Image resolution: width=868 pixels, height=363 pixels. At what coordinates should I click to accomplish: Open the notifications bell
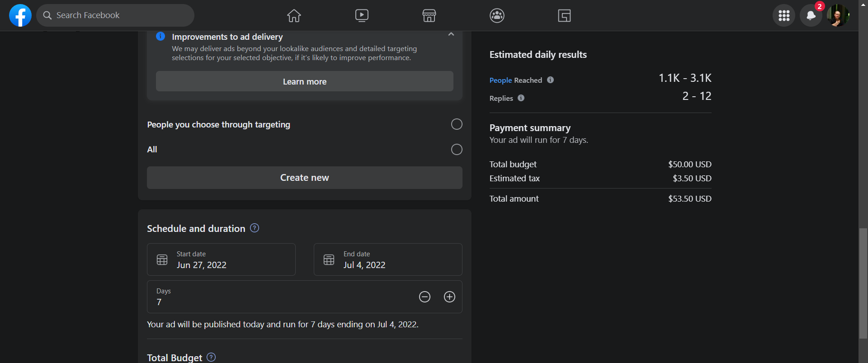point(811,16)
